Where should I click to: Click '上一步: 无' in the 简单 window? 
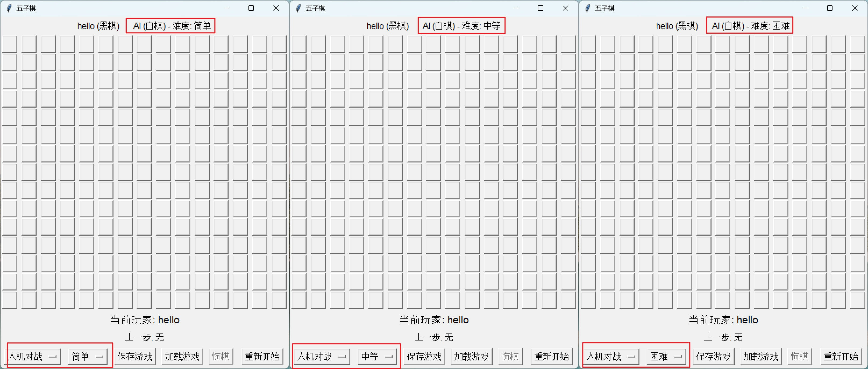coord(145,337)
